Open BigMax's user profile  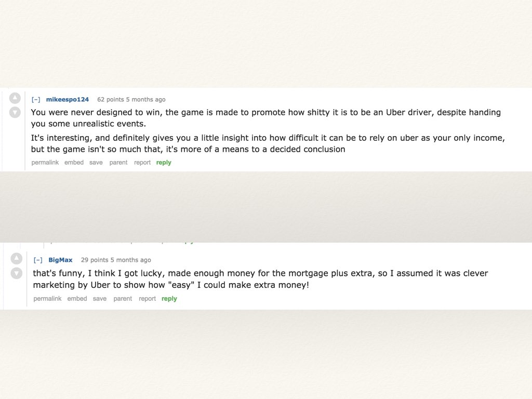[60, 260]
